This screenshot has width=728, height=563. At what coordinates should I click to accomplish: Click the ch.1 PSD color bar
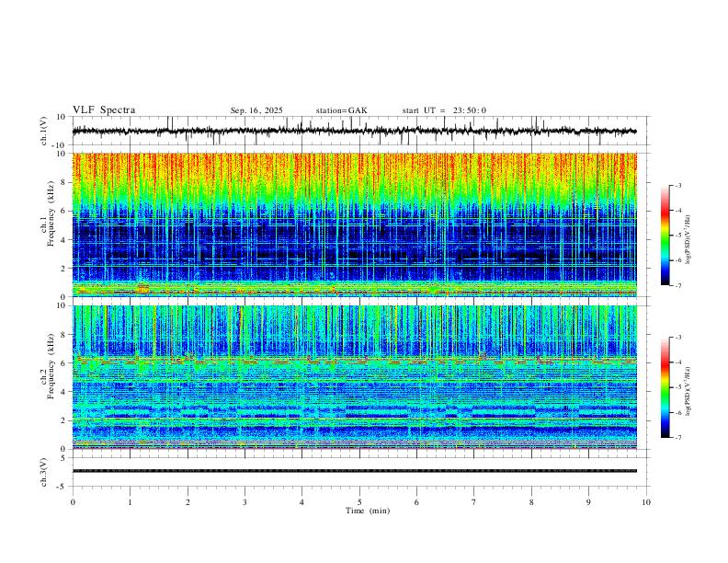[x=665, y=236]
